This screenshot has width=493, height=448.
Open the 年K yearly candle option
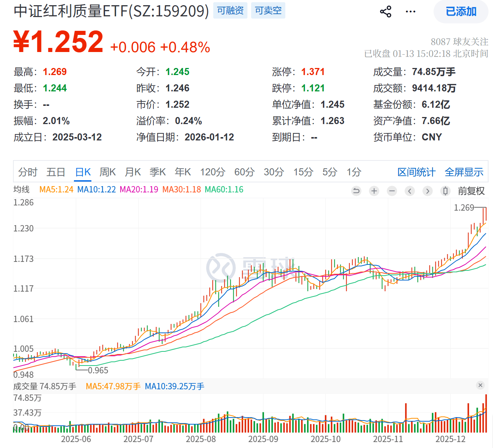(x=182, y=172)
